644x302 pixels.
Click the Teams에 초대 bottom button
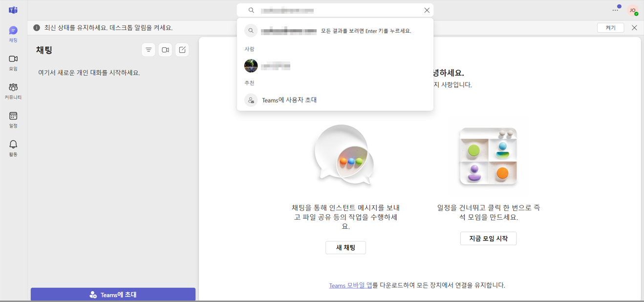click(x=113, y=295)
